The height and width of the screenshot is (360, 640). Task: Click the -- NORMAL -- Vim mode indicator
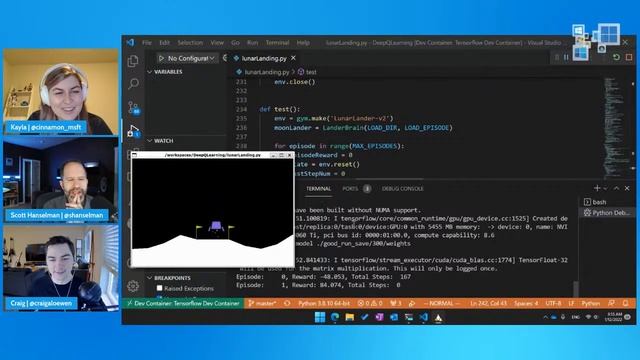[441, 303]
